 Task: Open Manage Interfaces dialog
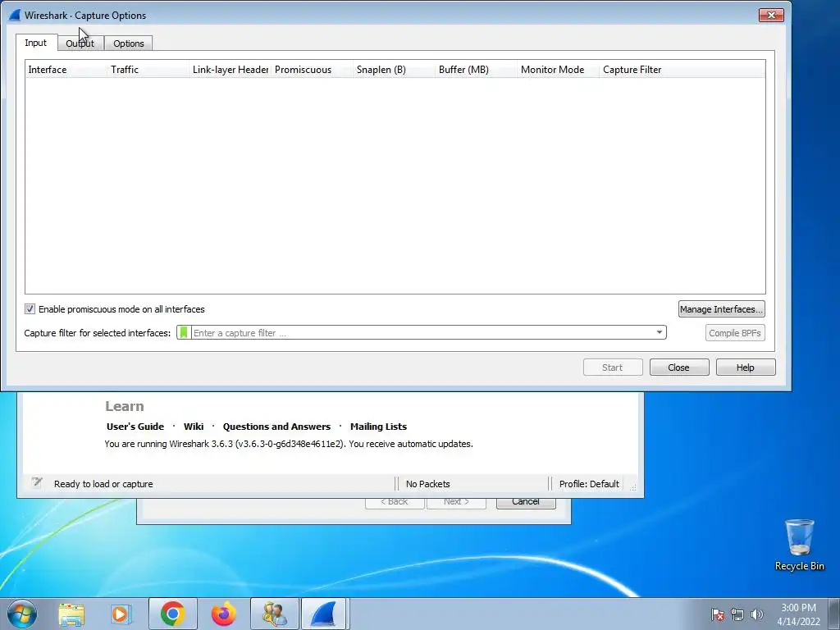[721, 309]
